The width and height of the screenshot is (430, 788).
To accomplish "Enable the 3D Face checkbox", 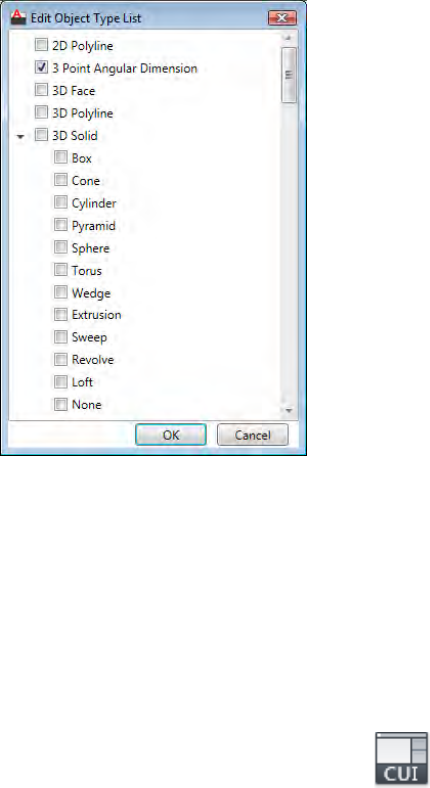I will (41, 90).
